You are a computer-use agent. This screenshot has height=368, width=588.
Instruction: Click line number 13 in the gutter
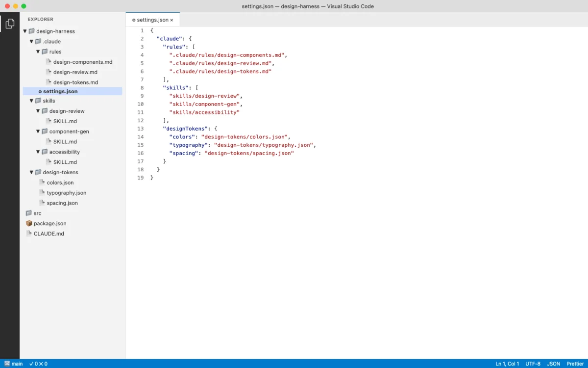(141, 129)
